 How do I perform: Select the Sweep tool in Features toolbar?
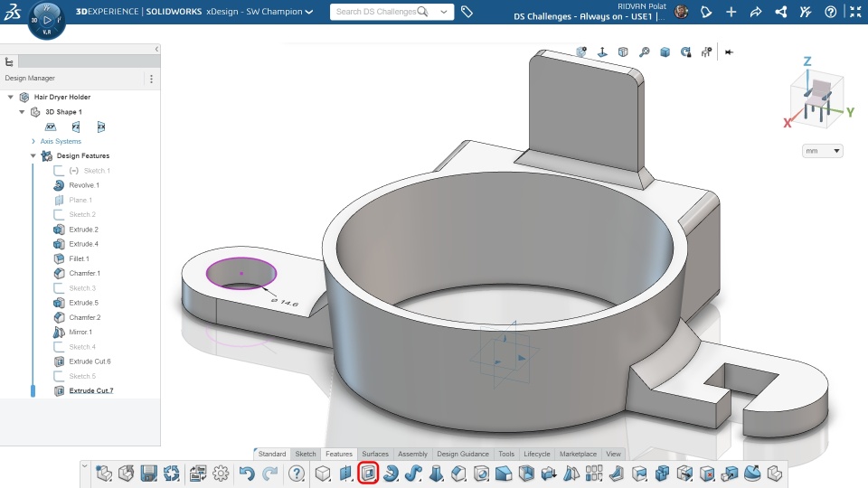(413, 474)
